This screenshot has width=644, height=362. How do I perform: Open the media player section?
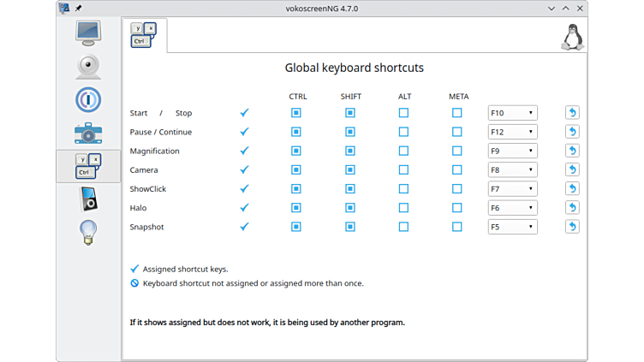(88, 199)
